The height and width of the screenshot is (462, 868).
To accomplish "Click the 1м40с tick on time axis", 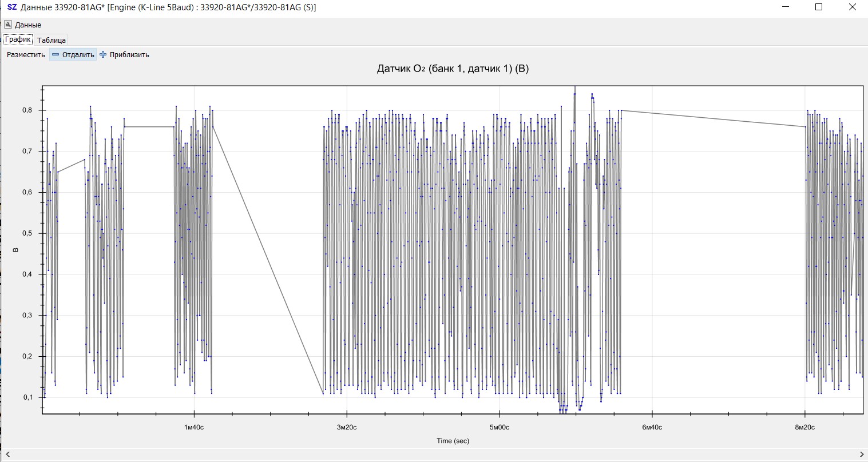I will click(194, 427).
